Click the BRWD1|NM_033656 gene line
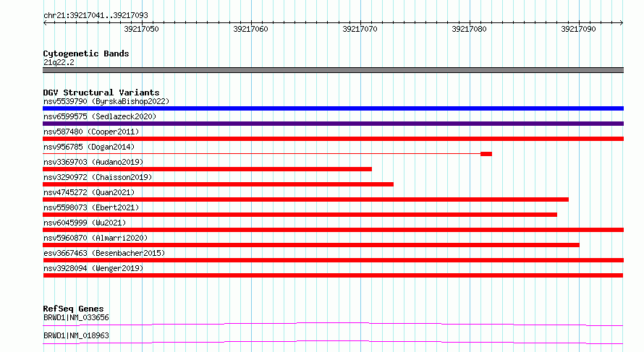The image size is (644, 352). (x=333, y=324)
